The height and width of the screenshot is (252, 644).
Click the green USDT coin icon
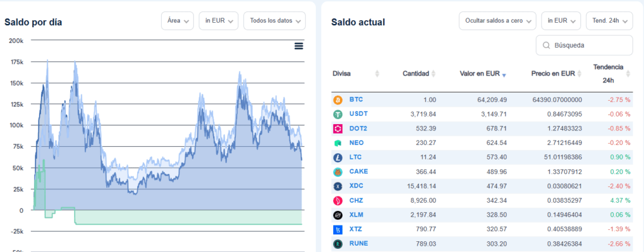coord(338,115)
